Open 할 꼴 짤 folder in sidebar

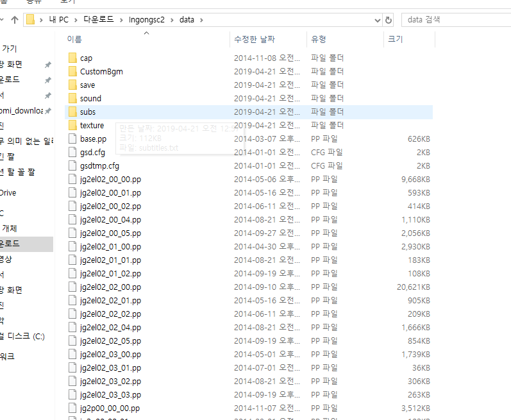(x=17, y=172)
